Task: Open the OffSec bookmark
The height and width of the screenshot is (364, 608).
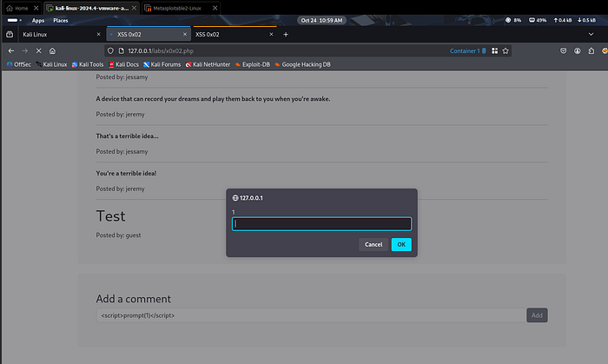Action: pos(18,65)
